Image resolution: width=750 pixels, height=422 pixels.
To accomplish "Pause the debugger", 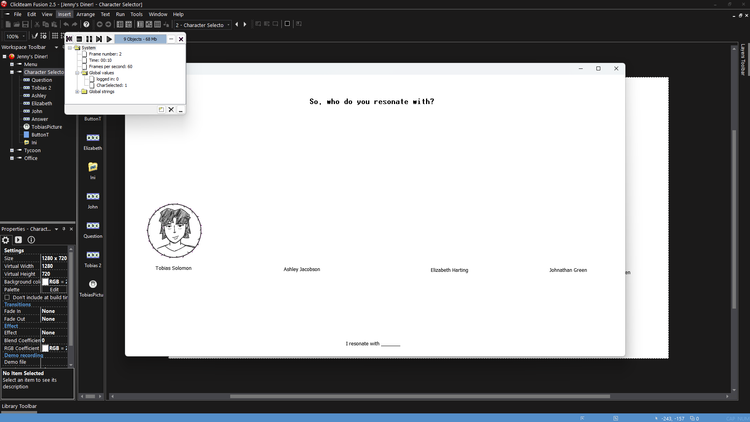I will tap(89, 39).
